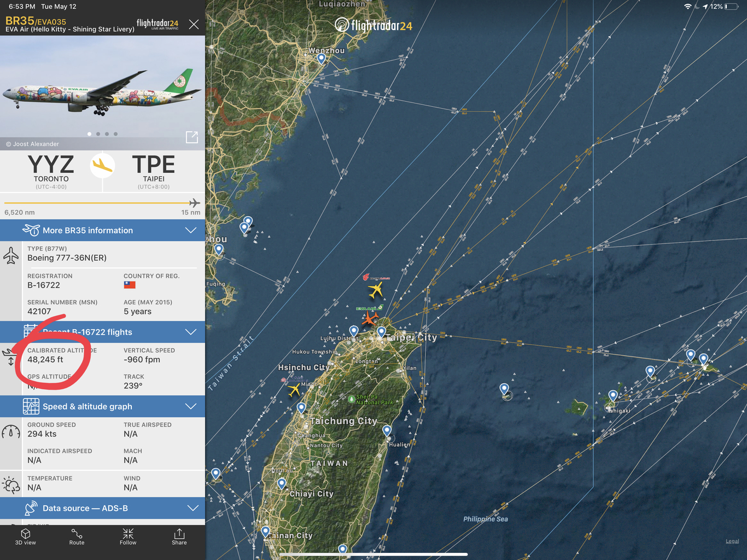This screenshot has height=560, width=747.
Task: Click the Flightradar24 logo on the map
Action: pyautogui.click(x=373, y=25)
